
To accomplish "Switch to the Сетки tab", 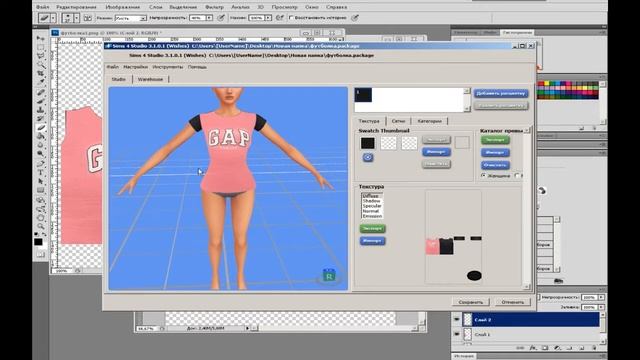I will click(x=398, y=121).
